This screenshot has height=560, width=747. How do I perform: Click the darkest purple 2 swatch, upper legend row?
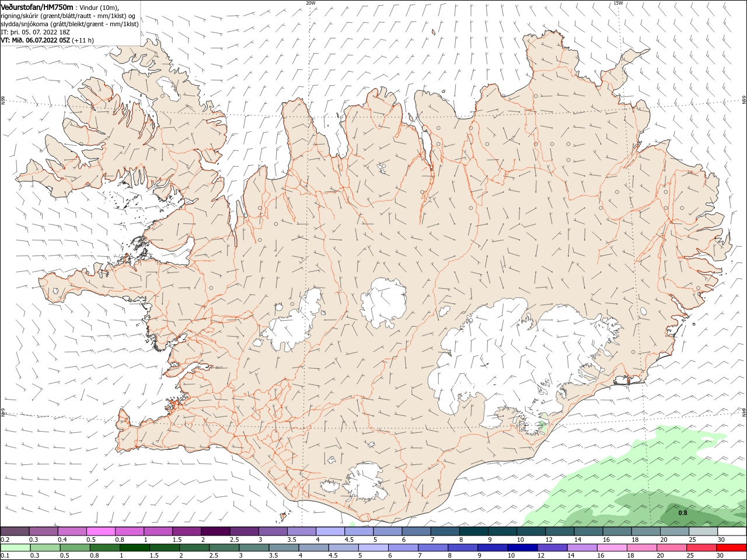point(215,531)
